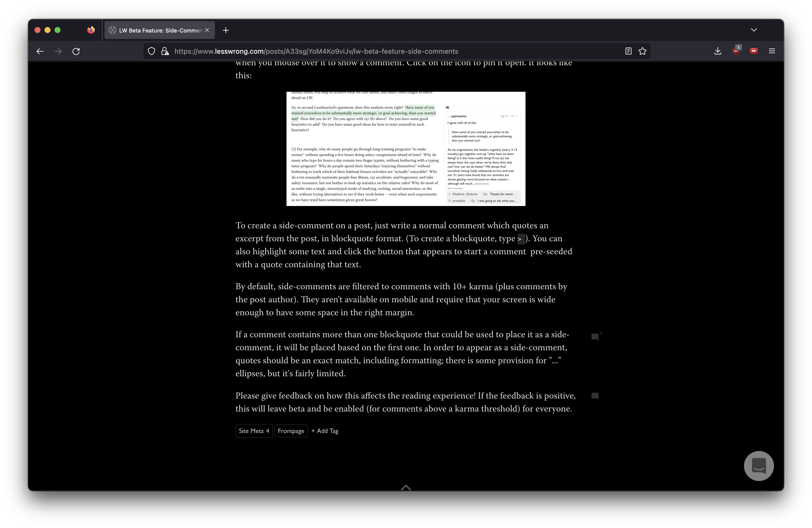The height and width of the screenshot is (528, 812).
Task: Open the Intercom chat bubble
Action: 758,465
